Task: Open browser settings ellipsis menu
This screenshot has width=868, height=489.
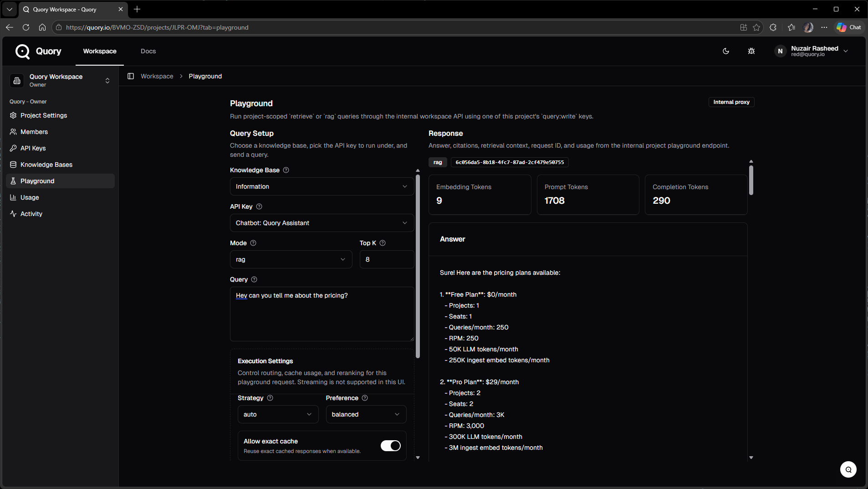Action: 824,27
